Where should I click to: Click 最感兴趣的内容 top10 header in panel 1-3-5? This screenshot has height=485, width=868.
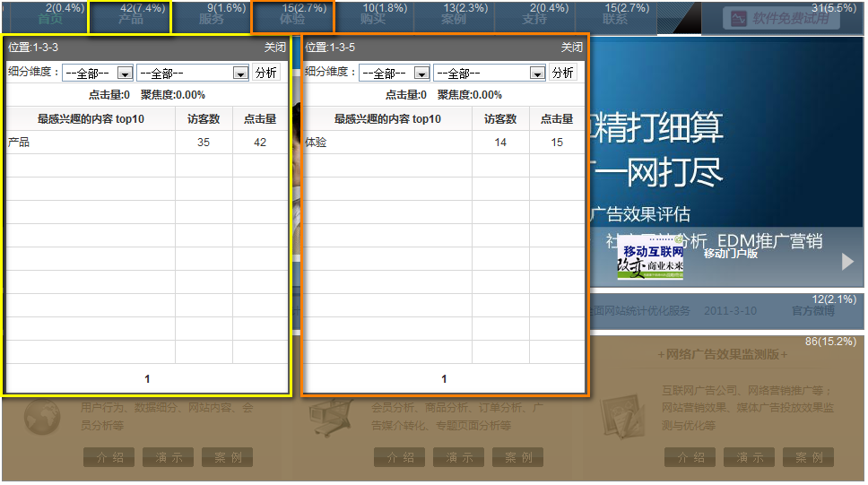click(387, 119)
